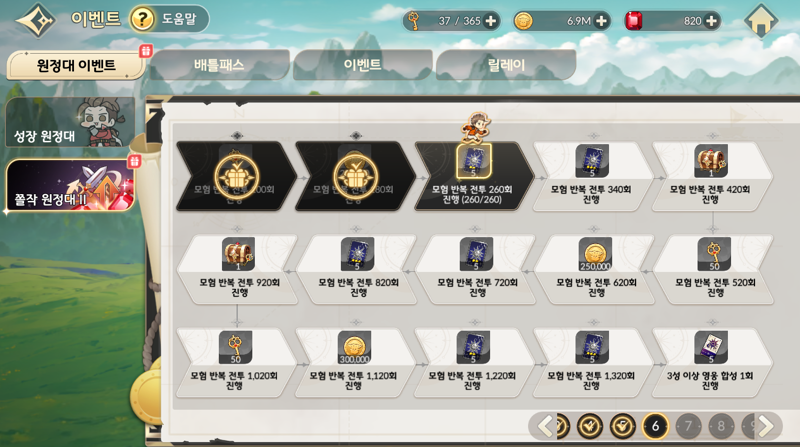The image size is (800, 447).
Task: Add red gems with the plus icon
Action: click(x=711, y=21)
